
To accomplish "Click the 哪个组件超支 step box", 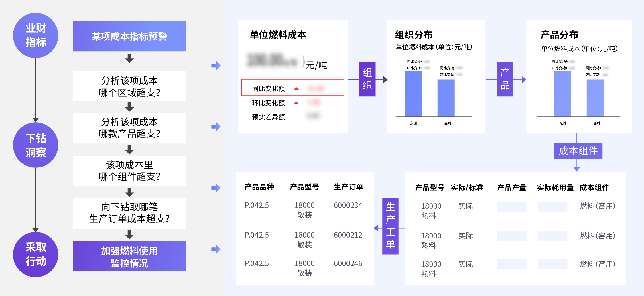I will pos(129,171).
